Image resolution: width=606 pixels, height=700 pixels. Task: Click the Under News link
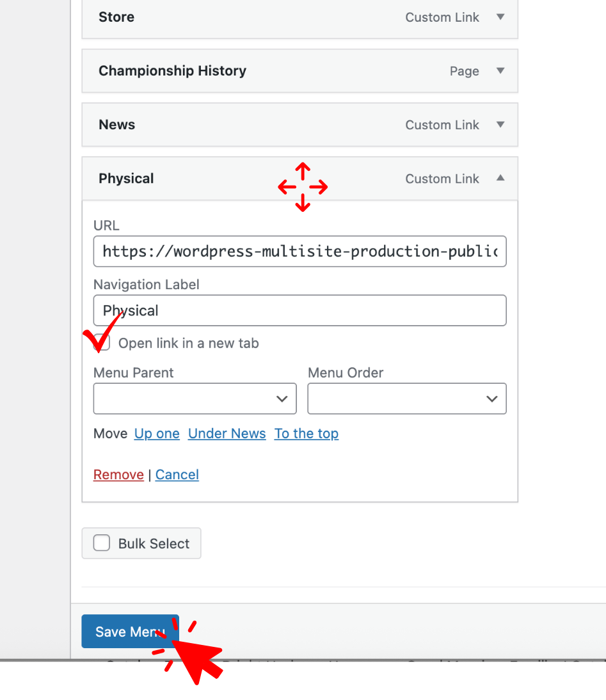point(227,434)
